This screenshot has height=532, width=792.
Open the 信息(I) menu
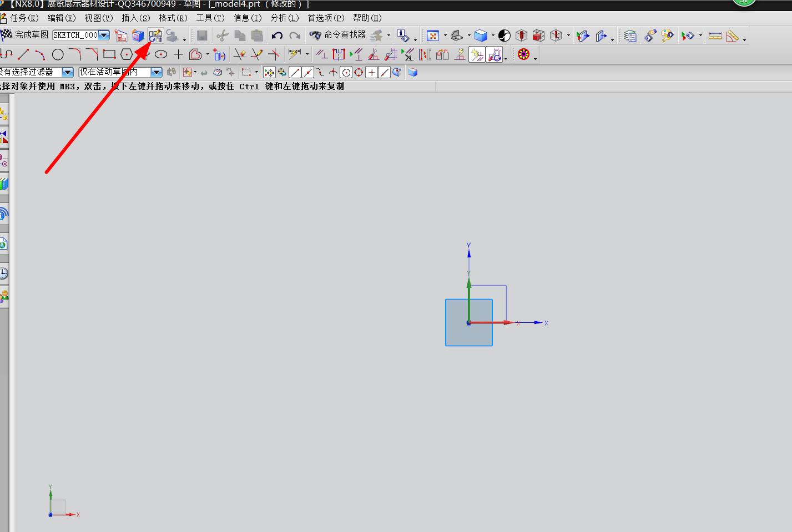point(248,18)
